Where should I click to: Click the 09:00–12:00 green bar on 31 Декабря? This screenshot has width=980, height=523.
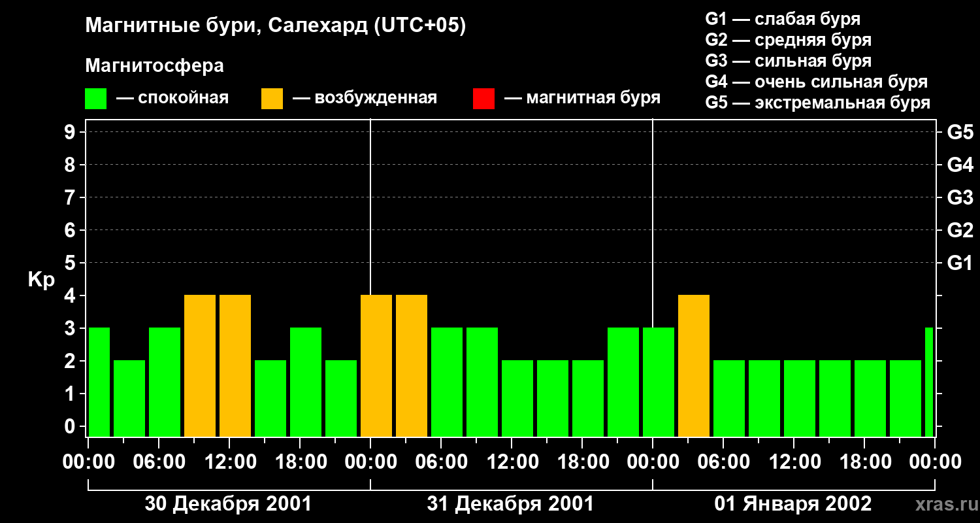[482, 382]
